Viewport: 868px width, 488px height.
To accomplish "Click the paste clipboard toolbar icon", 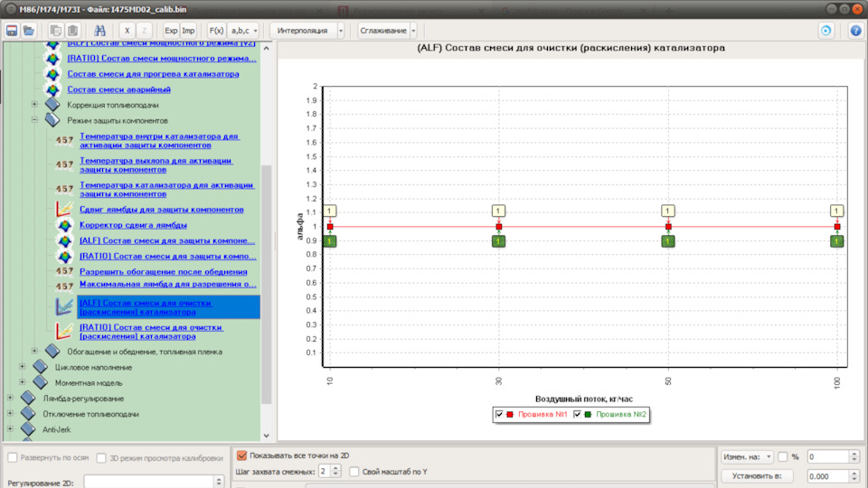I will (x=72, y=31).
